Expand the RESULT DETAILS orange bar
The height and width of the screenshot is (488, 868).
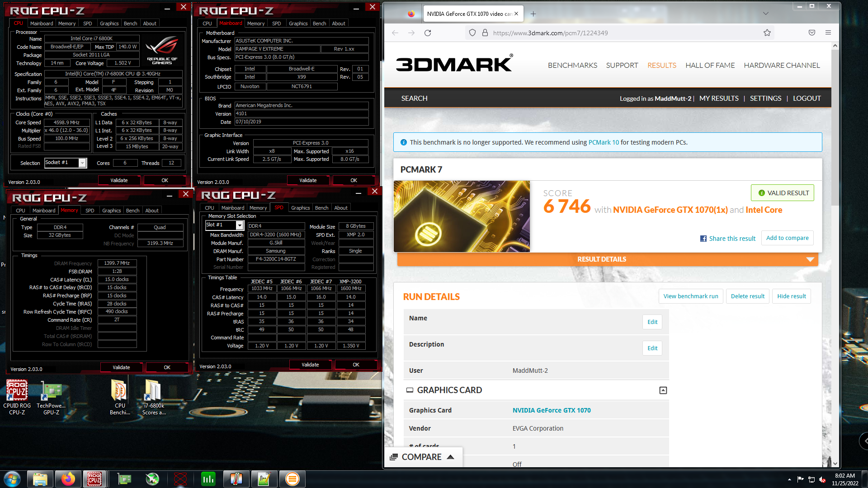pyautogui.click(x=608, y=259)
